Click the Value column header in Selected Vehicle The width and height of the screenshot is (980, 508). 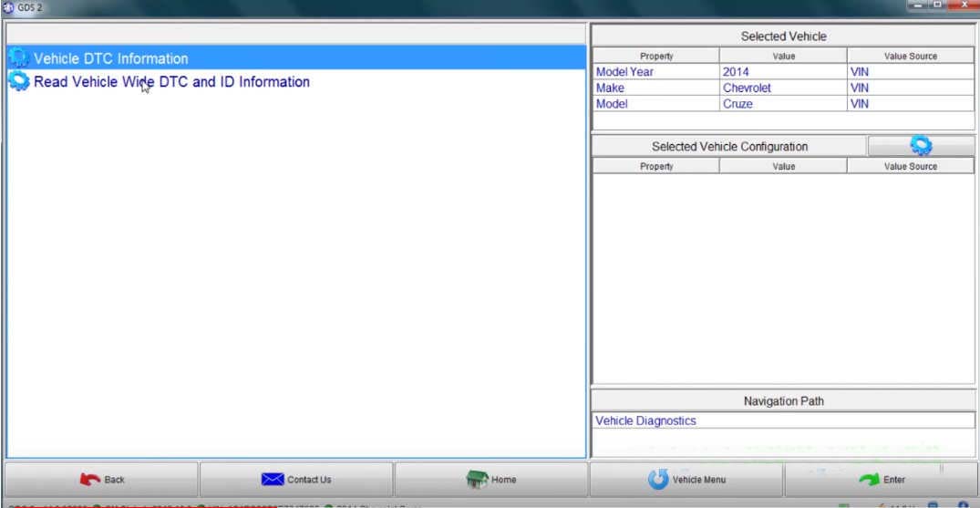pyautogui.click(x=783, y=57)
